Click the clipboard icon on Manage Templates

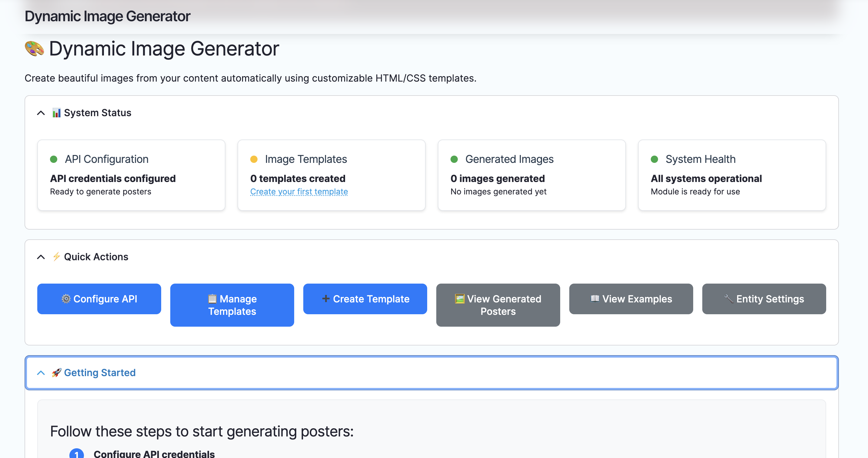point(213,299)
